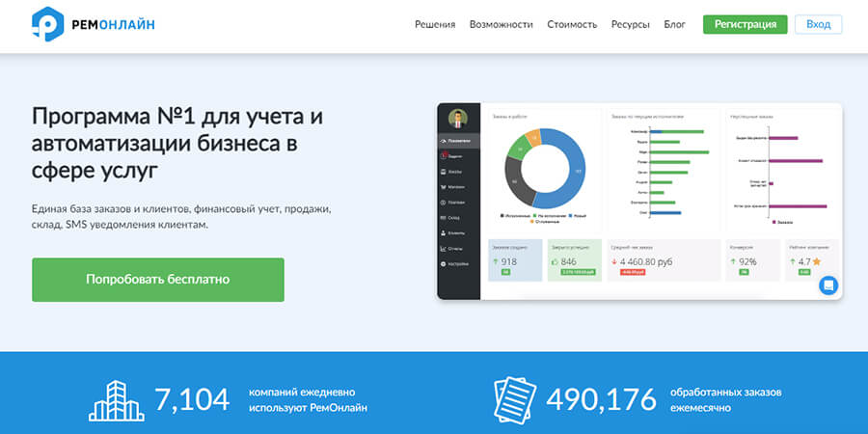This screenshot has height=434, width=868.
Task: Click text 'компаний ежедневно используют РемОнлайн'
Action: (x=308, y=400)
